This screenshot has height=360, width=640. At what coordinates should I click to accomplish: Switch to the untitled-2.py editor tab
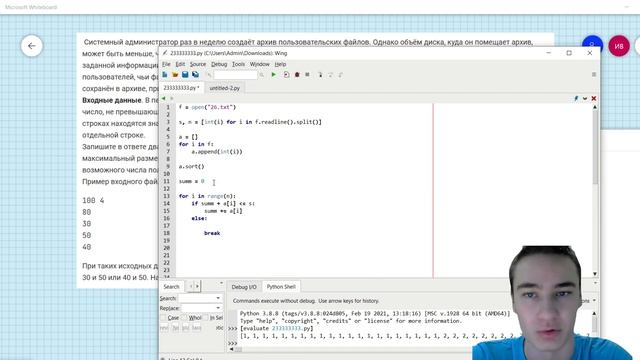click(x=224, y=88)
